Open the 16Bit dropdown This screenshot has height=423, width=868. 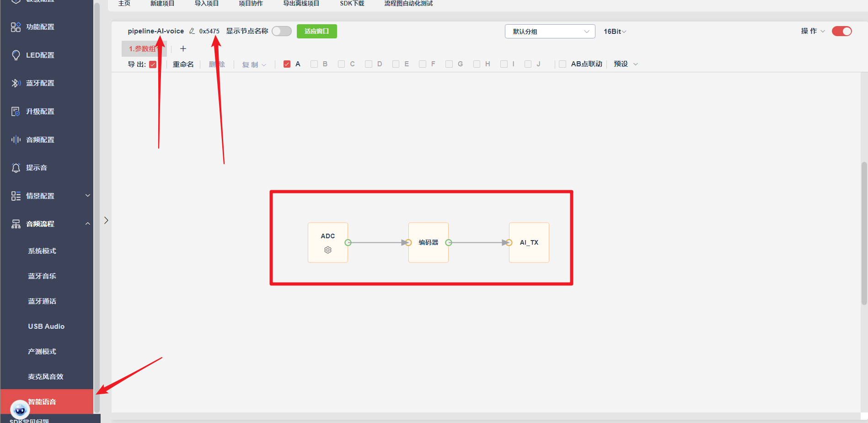click(x=615, y=32)
